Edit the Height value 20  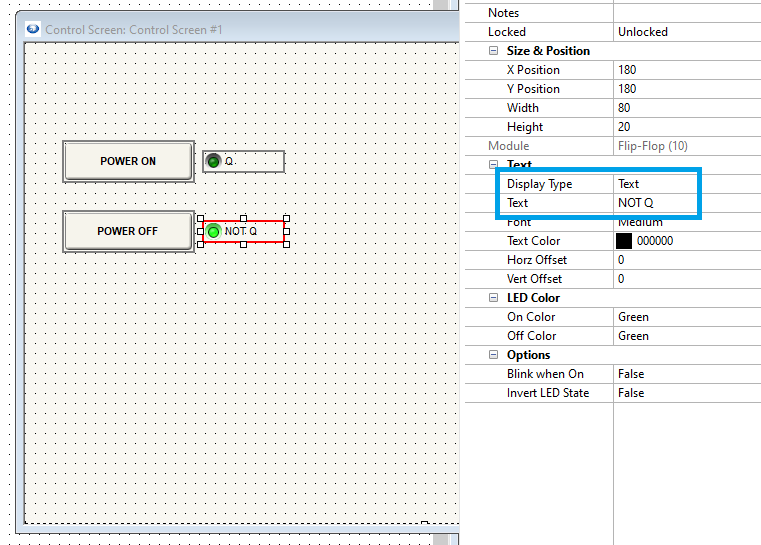click(687, 127)
